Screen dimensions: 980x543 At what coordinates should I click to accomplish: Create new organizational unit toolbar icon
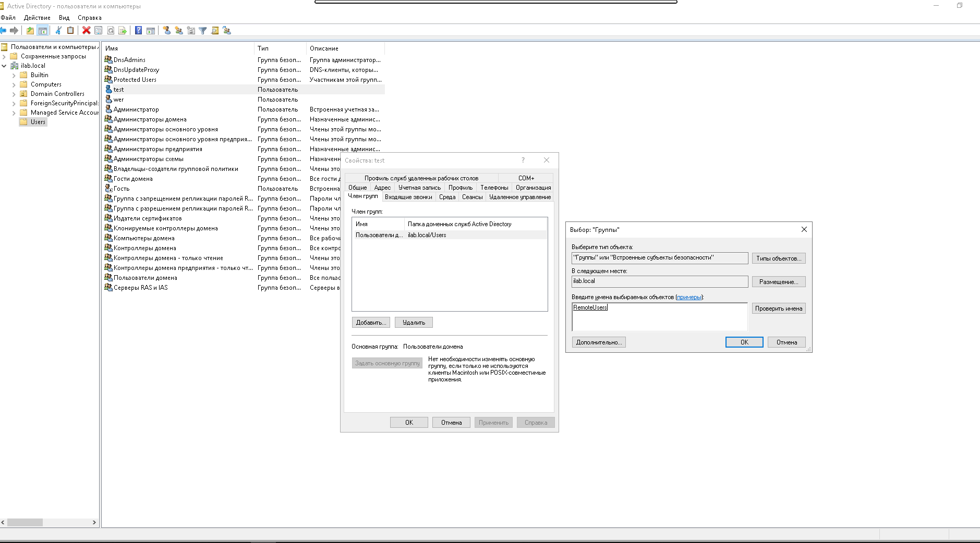coord(191,31)
